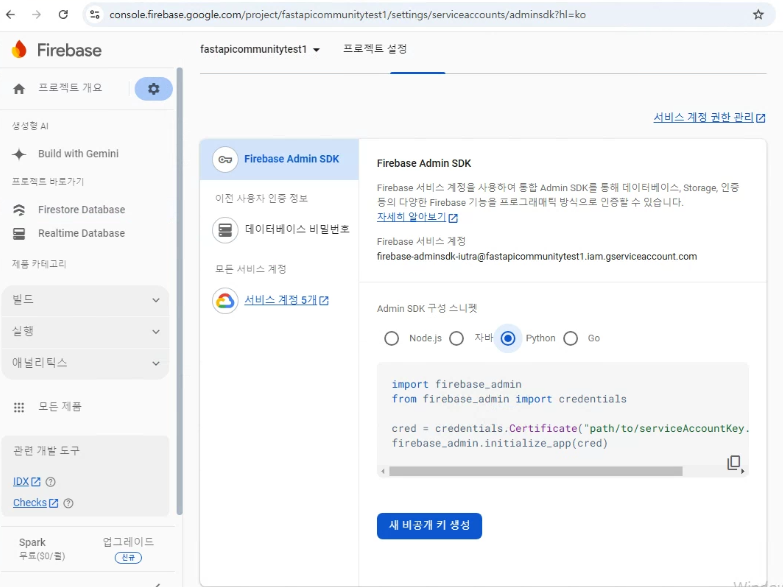Click the sidebar vertical scrollbar
783x587 pixels.
[x=180, y=291]
